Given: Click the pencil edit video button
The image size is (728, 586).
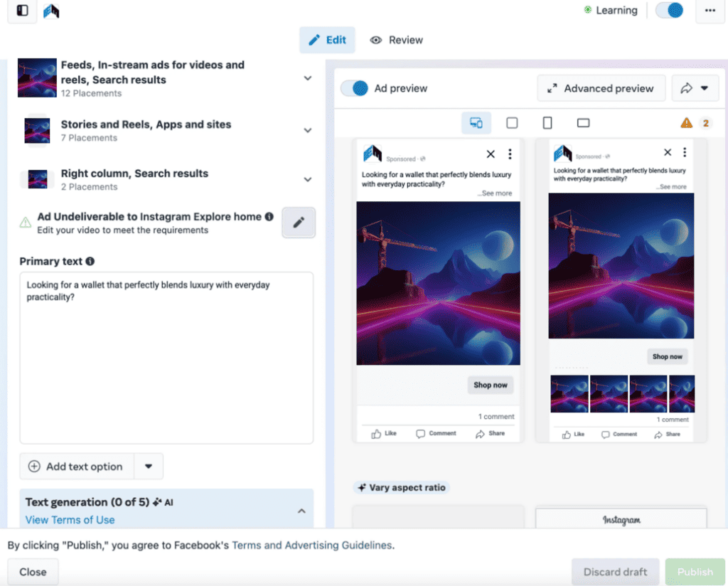Looking at the screenshot, I should 299,223.
